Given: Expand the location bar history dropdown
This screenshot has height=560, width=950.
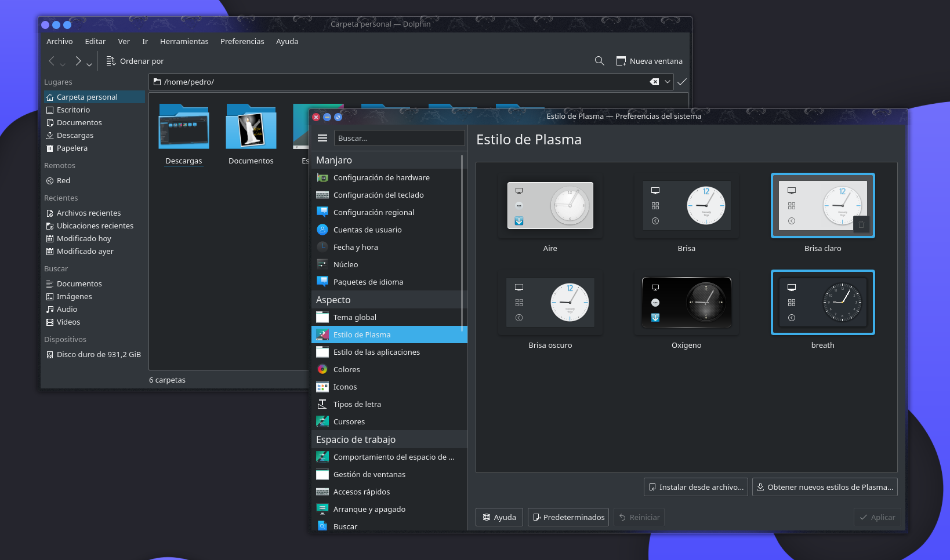Looking at the screenshot, I should [668, 82].
